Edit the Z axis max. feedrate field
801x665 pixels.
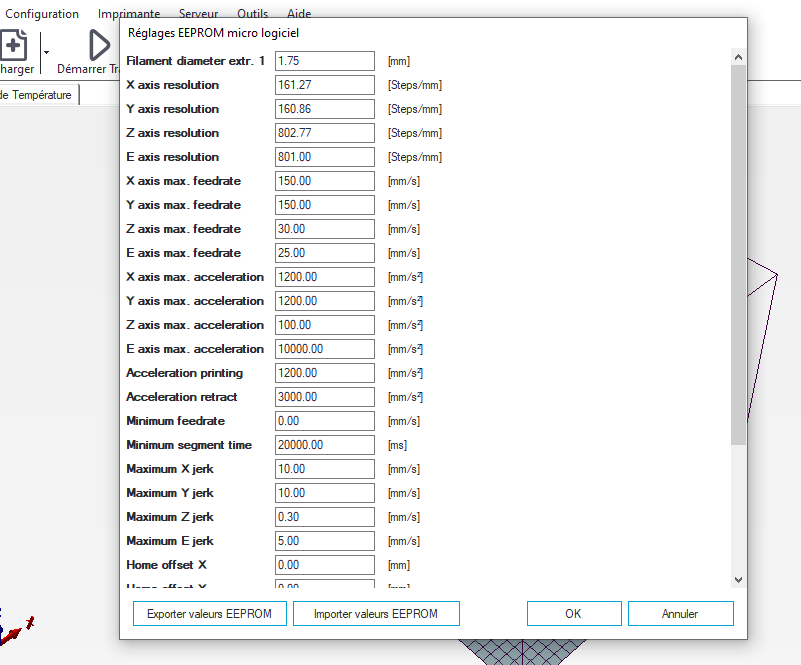(x=324, y=229)
